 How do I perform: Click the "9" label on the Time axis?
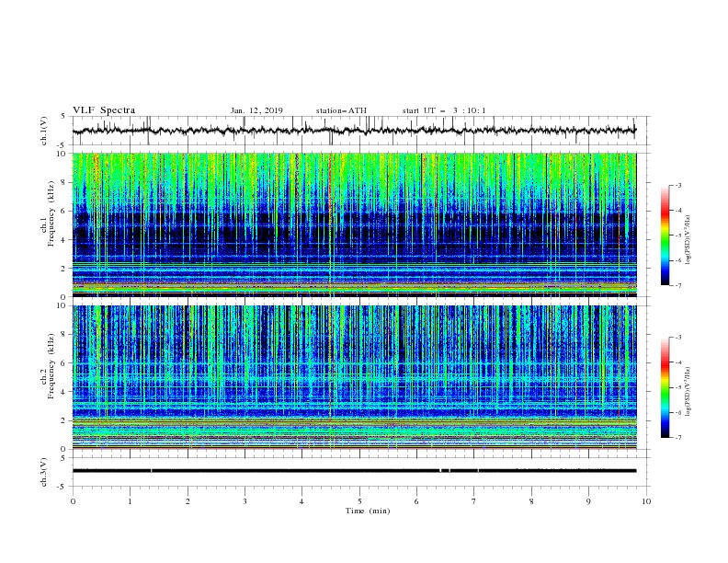click(x=588, y=501)
